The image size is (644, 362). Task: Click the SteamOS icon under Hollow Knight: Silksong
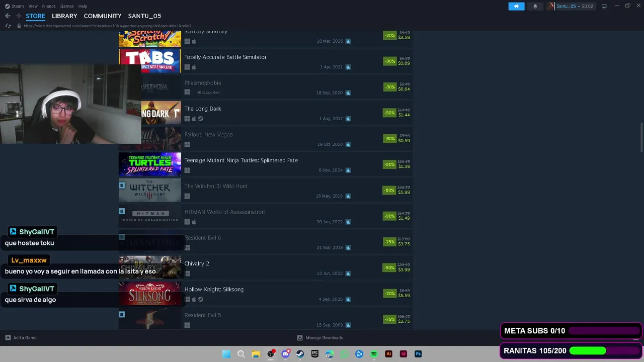[200, 299]
